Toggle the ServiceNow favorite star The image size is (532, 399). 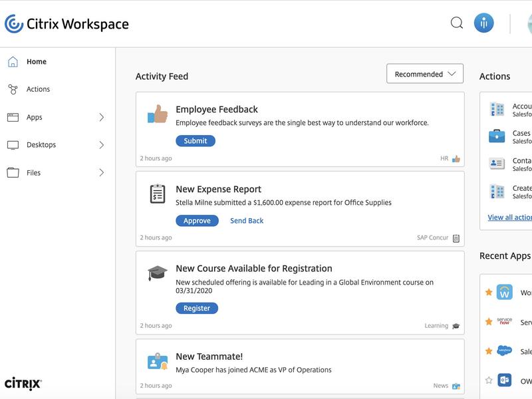(489, 321)
